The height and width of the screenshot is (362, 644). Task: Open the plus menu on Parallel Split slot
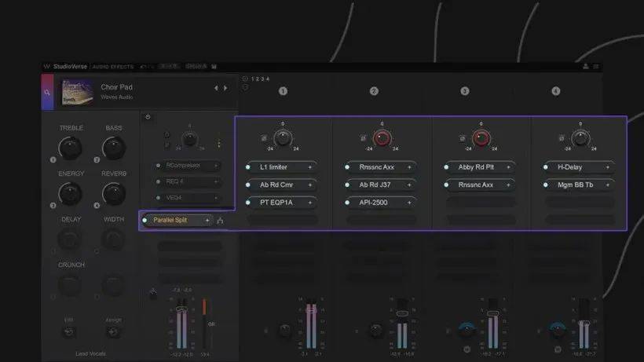(207, 221)
